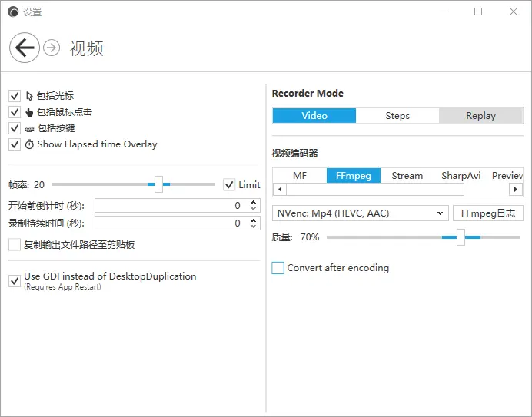Minimize the 设置 window
Screen dimensions: 532x417
point(444,12)
